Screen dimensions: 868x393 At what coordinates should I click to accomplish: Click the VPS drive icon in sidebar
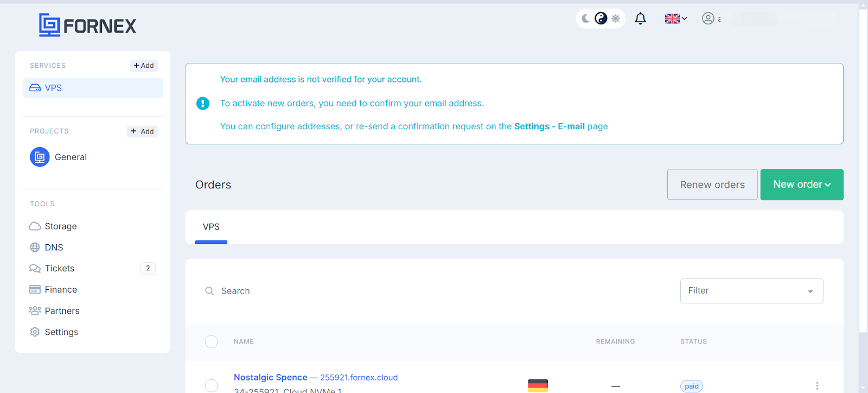(x=35, y=88)
